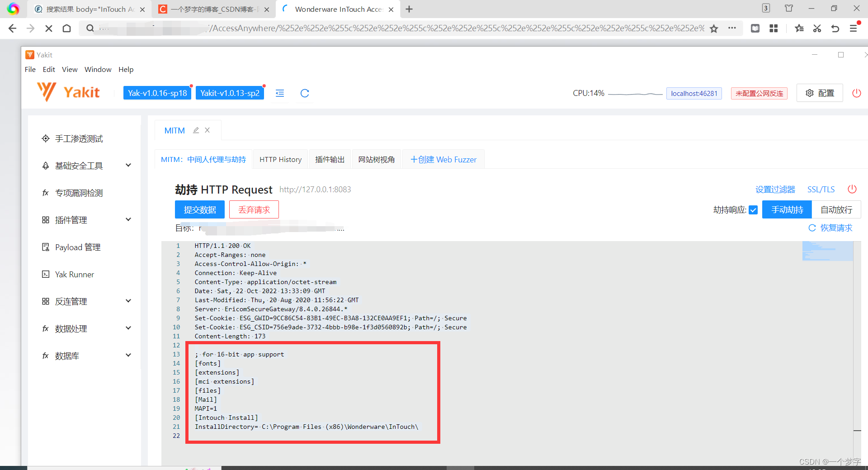Switch to 手动劫持 mode

pos(787,210)
